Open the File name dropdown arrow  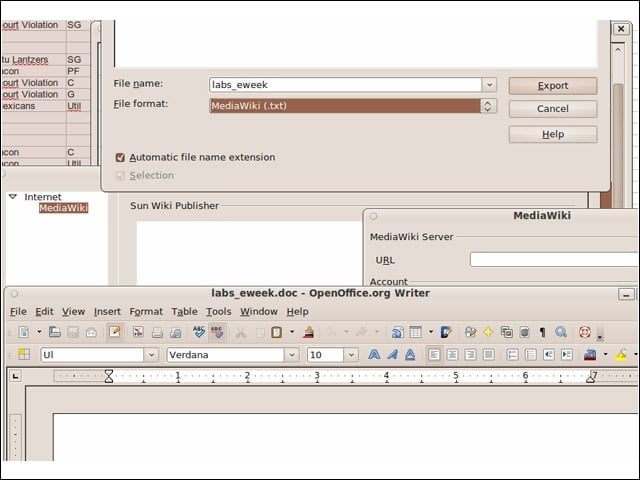489,85
